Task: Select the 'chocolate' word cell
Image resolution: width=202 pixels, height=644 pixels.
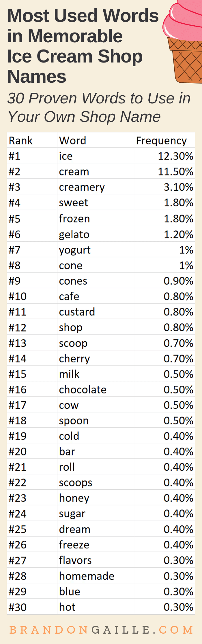Action: 83,390
